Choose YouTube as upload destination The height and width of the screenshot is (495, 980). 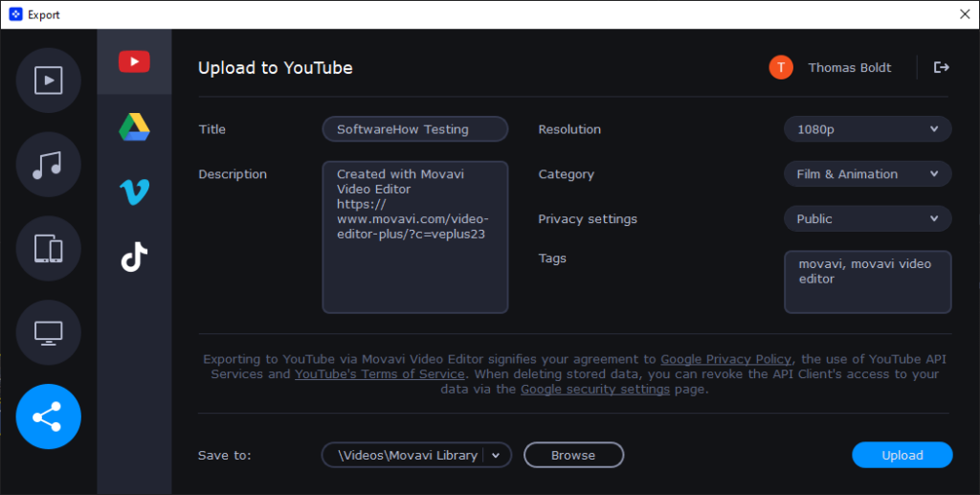click(x=134, y=61)
